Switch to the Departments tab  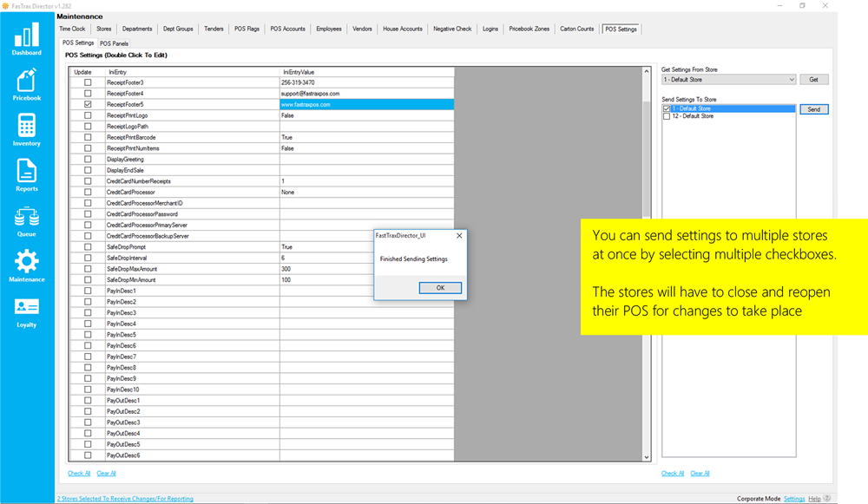[x=137, y=29]
